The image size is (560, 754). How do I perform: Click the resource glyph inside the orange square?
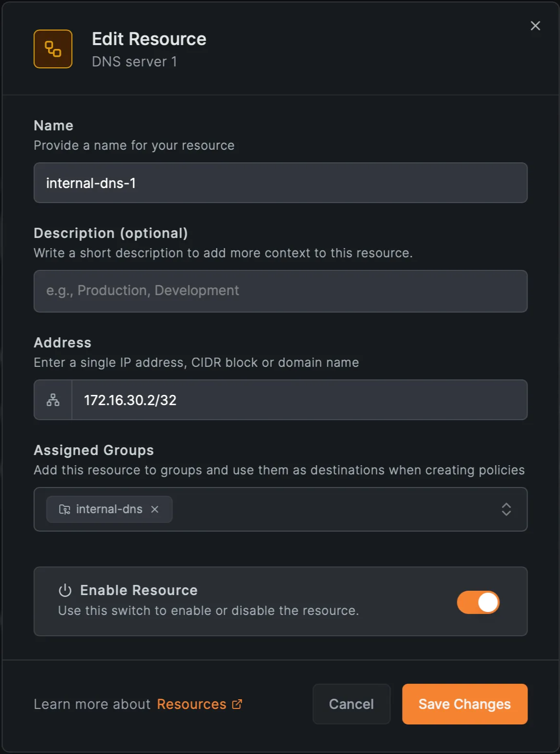(52, 48)
